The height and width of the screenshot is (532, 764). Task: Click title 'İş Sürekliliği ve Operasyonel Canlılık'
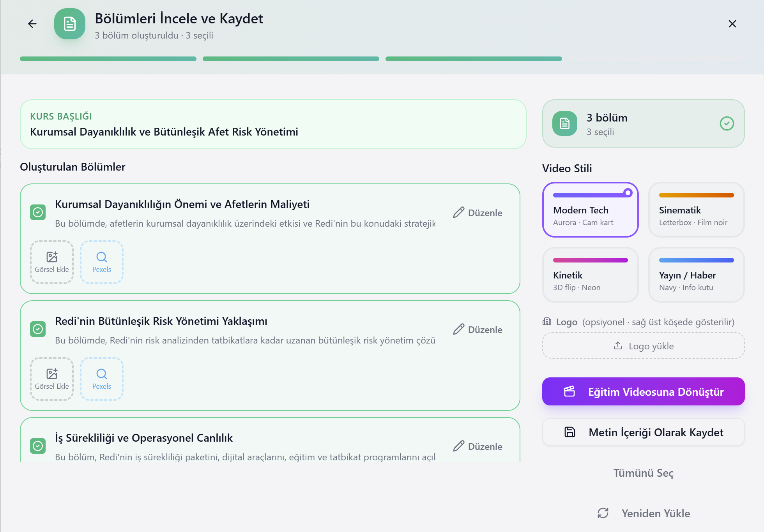point(144,438)
